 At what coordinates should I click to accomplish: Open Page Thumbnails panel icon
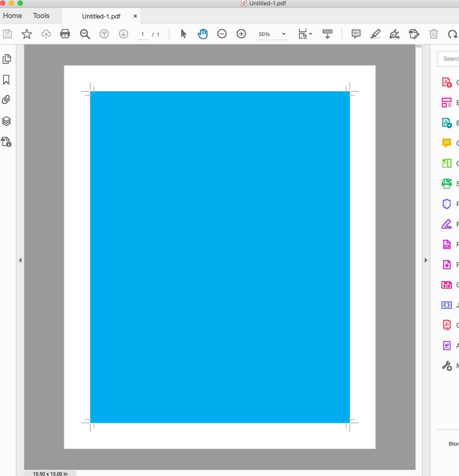[7, 59]
